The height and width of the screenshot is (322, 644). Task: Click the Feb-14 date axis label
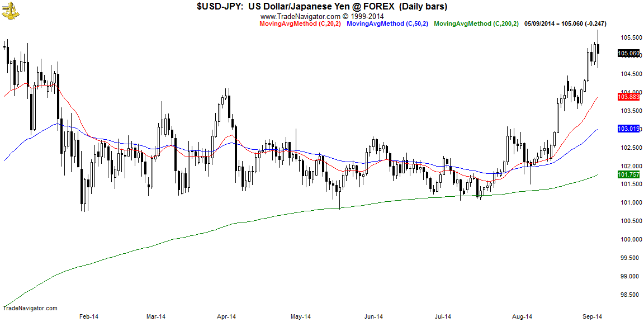point(89,316)
